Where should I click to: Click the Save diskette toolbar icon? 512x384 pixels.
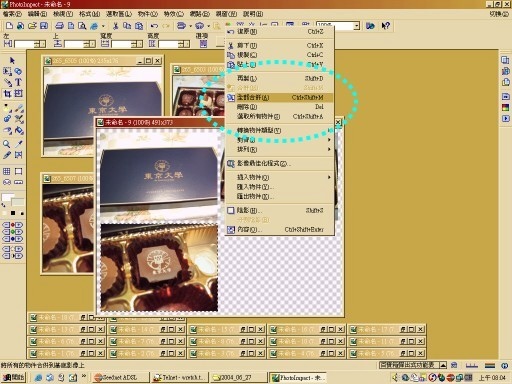(x=44, y=26)
